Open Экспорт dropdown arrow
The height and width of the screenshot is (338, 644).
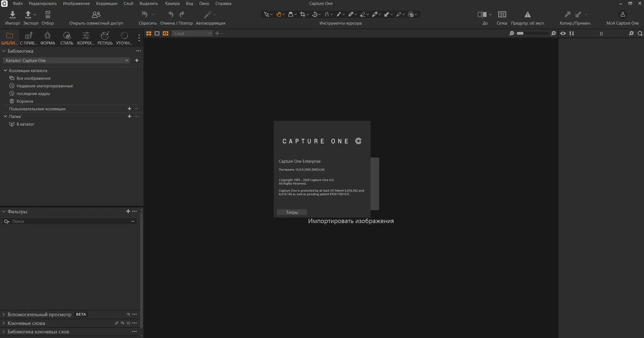pyautogui.click(x=35, y=15)
